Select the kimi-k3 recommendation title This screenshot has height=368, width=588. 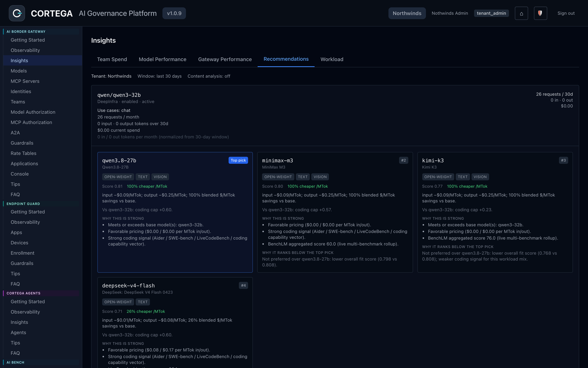coord(433,160)
